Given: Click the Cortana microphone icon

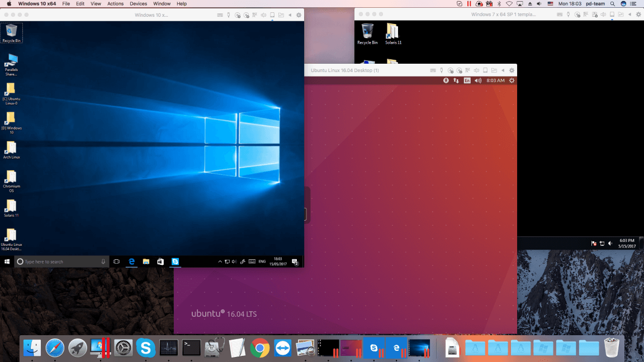Looking at the screenshot, I should (103, 261).
